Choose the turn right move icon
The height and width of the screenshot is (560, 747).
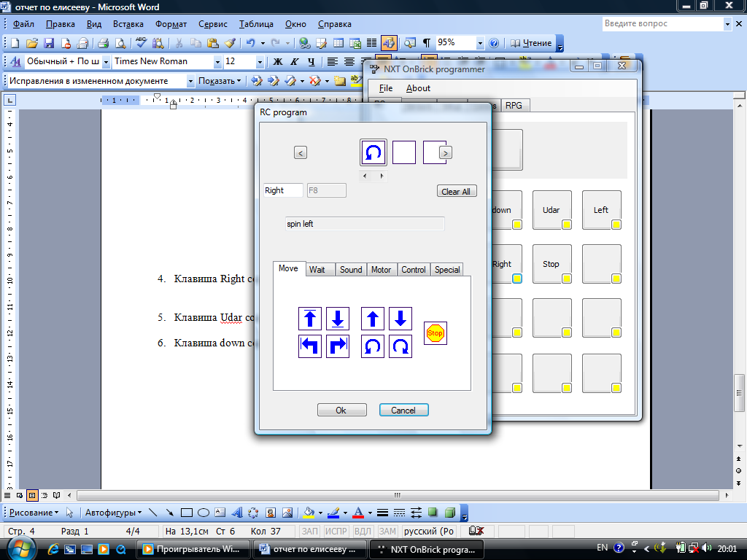click(x=338, y=346)
